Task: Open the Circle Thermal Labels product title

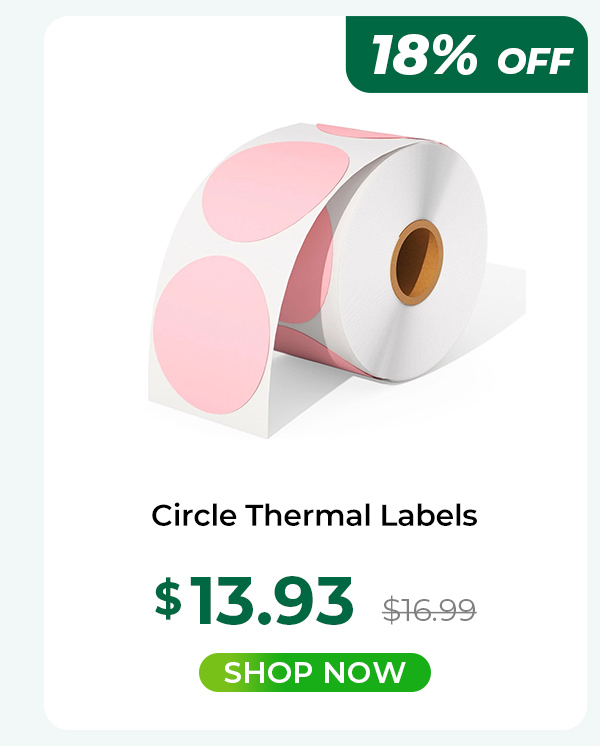Action: click(314, 516)
